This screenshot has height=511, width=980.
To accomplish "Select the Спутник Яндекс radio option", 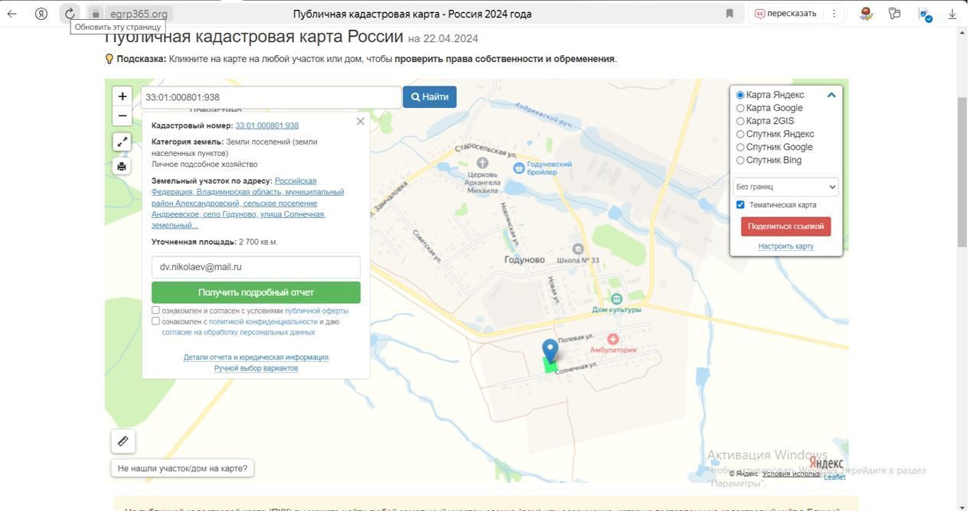I will (740, 134).
